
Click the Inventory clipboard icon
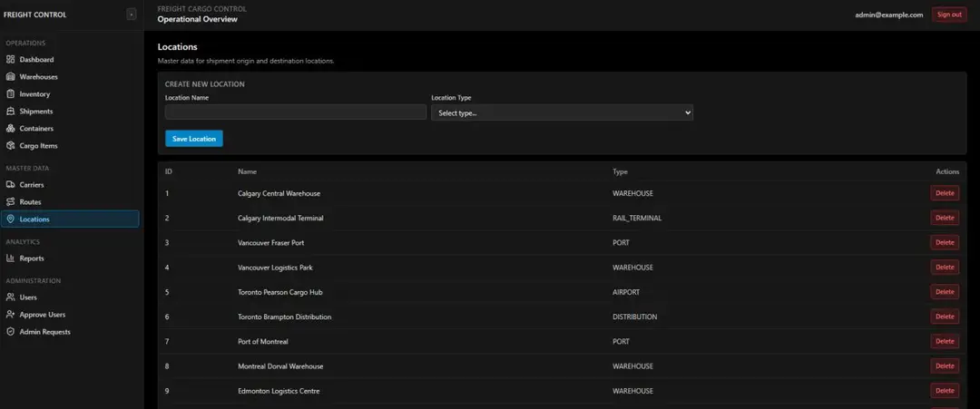click(10, 94)
